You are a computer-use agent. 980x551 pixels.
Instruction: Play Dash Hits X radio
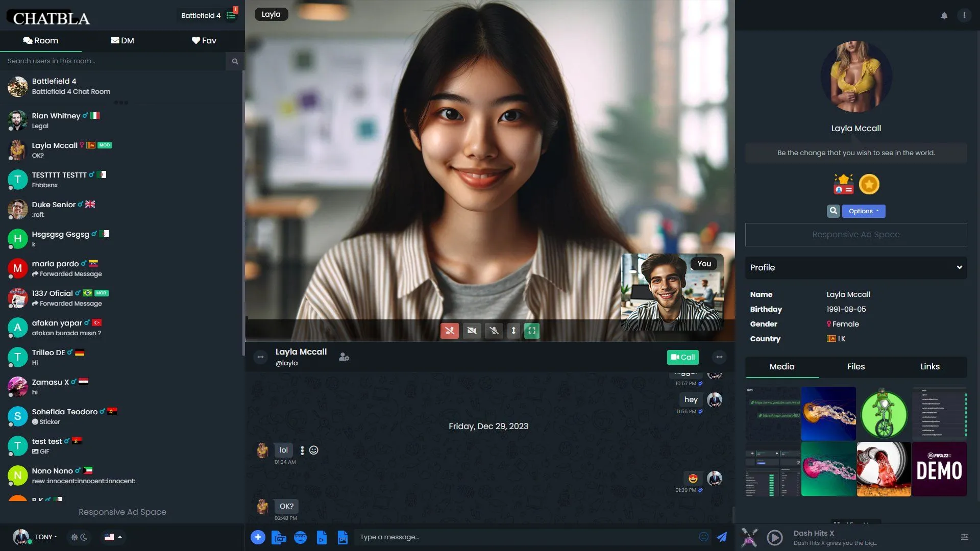click(x=775, y=538)
